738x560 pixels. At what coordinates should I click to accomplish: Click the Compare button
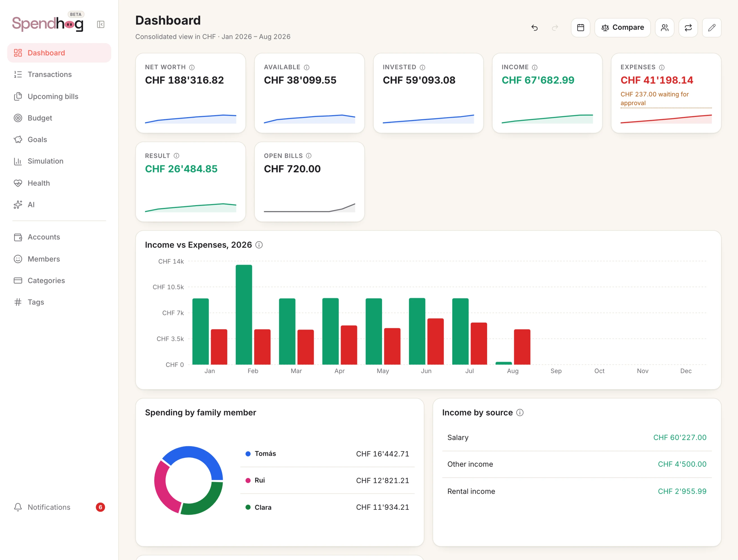(623, 28)
